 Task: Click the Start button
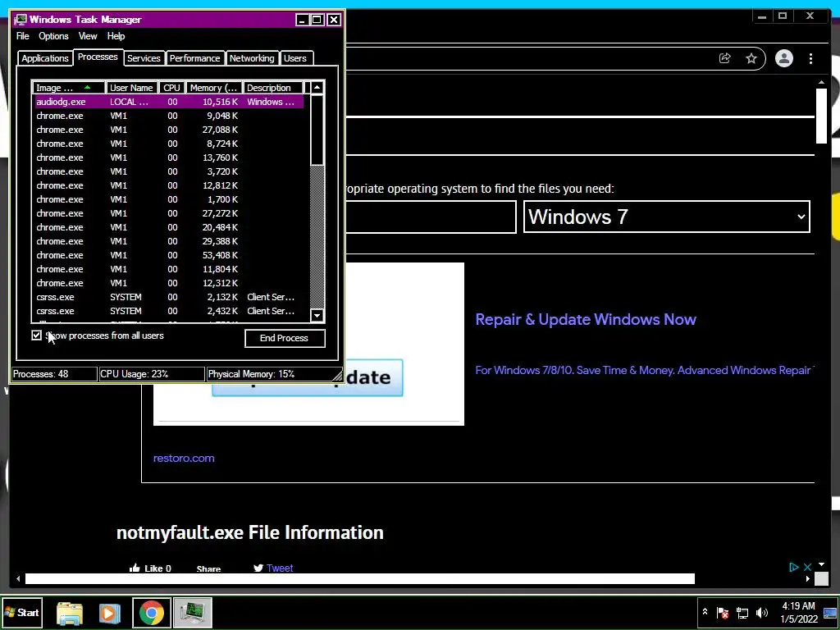pyautogui.click(x=22, y=612)
